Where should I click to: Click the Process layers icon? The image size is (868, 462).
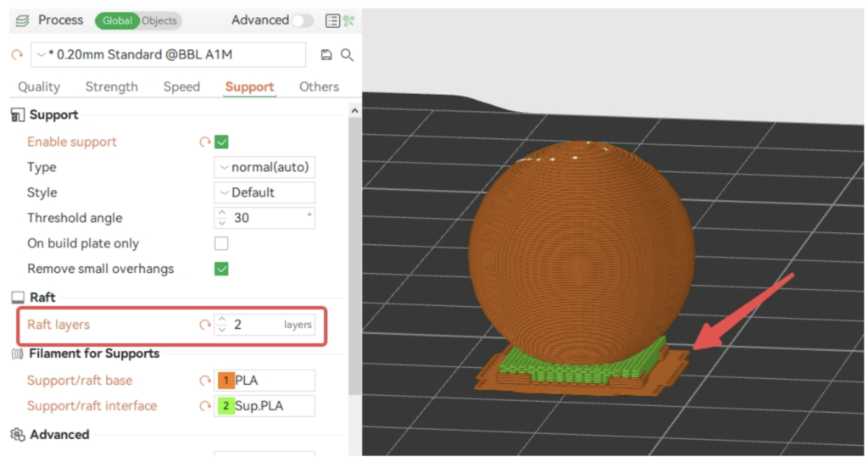pyautogui.click(x=22, y=20)
